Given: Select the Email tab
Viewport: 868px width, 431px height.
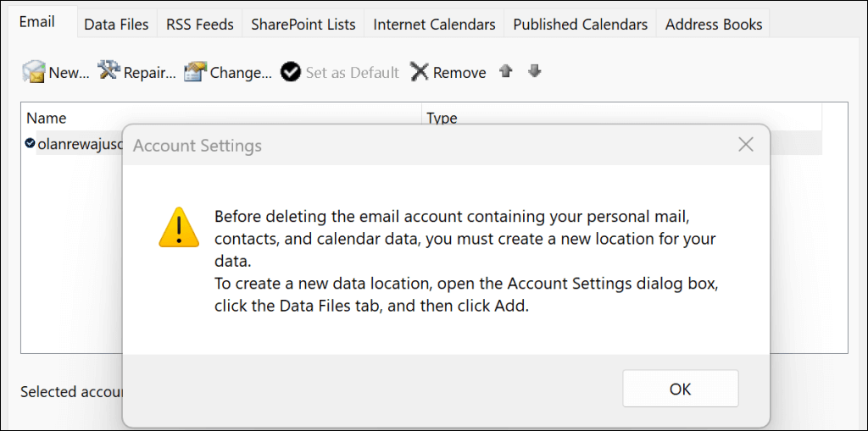Looking at the screenshot, I should point(37,22).
